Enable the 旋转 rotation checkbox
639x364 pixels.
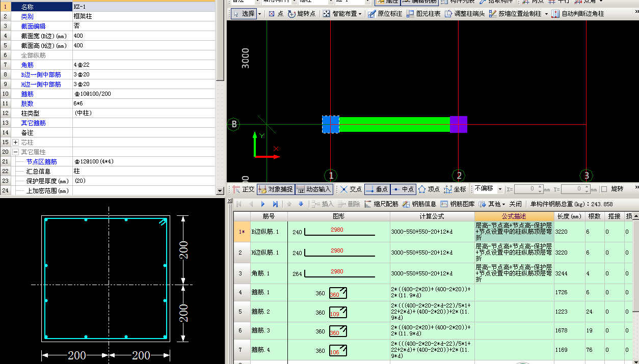[604, 189]
